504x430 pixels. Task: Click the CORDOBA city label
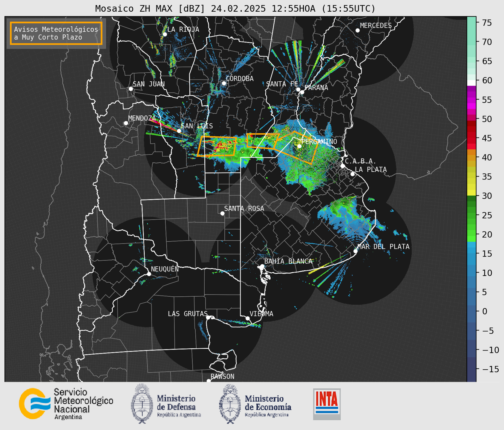point(240,79)
